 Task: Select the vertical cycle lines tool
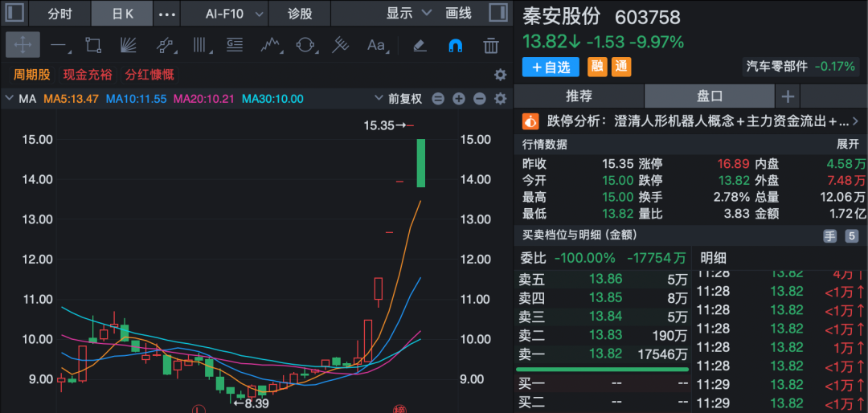click(x=199, y=45)
